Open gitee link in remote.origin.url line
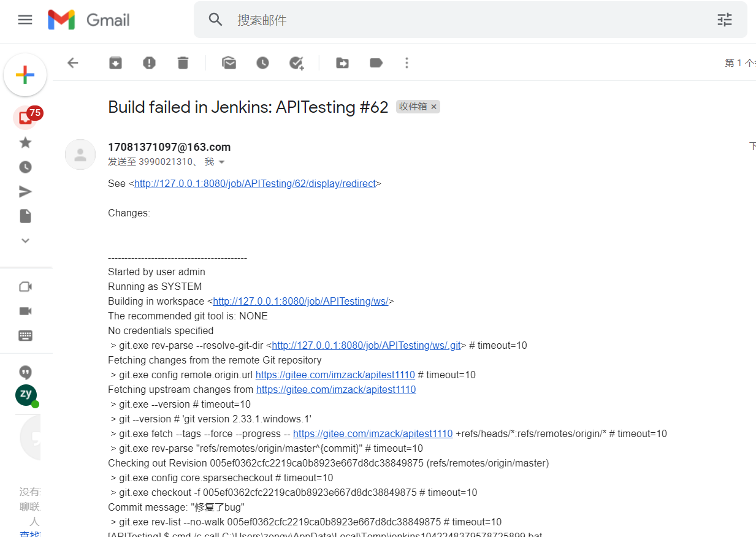756x537 pixels. point(335,375)
